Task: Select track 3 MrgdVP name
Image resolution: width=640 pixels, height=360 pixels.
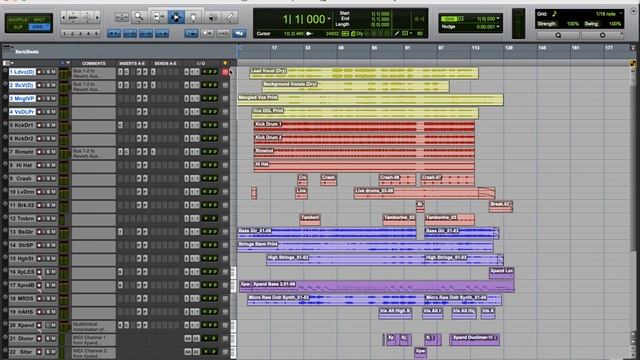Action: pyautogui.click(x=22, y=99)
